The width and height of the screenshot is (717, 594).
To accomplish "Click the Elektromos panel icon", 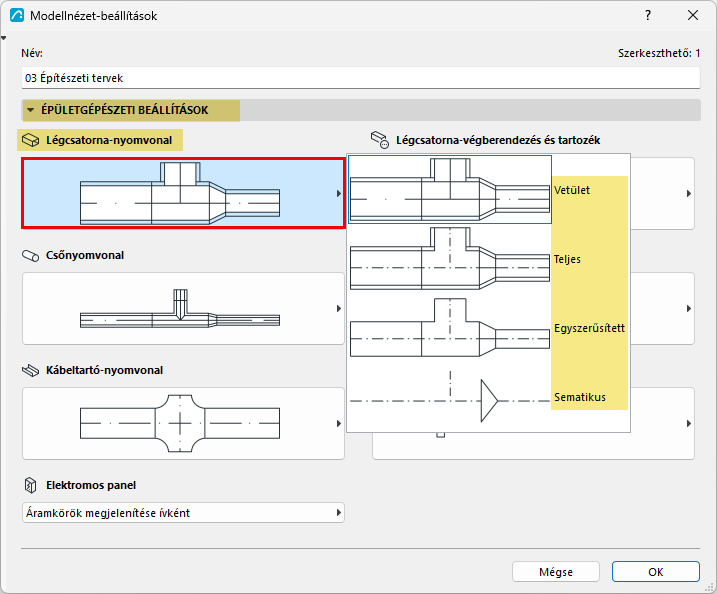I will pos(30,485).
